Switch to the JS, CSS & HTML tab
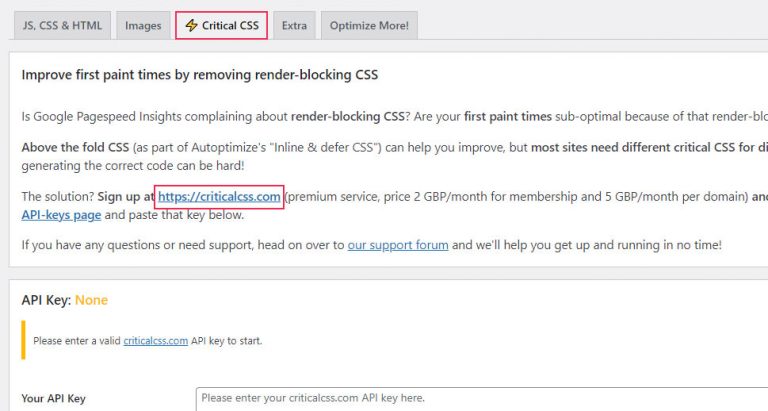Viewport: 768px width, 411px height. click(62, 25)
